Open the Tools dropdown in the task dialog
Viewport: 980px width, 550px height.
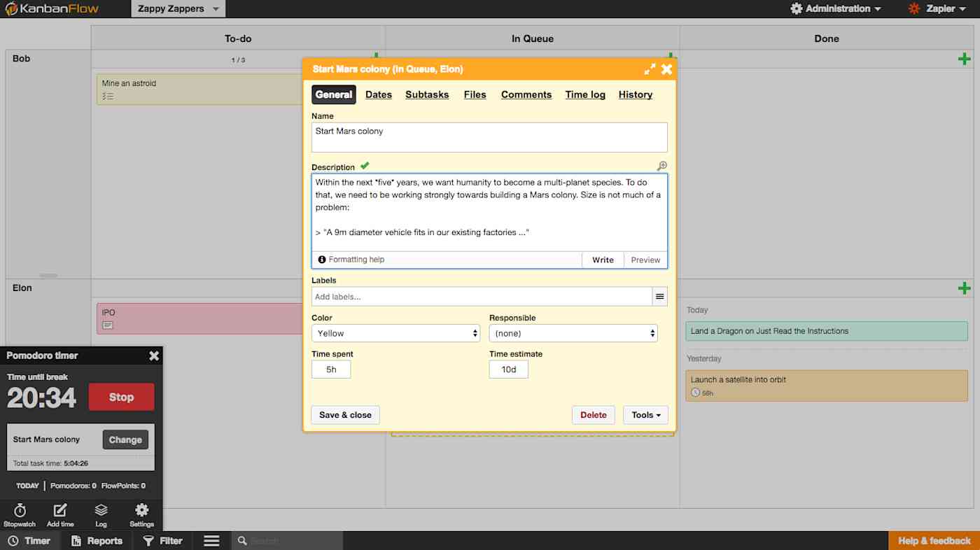(x=645, y=415)
